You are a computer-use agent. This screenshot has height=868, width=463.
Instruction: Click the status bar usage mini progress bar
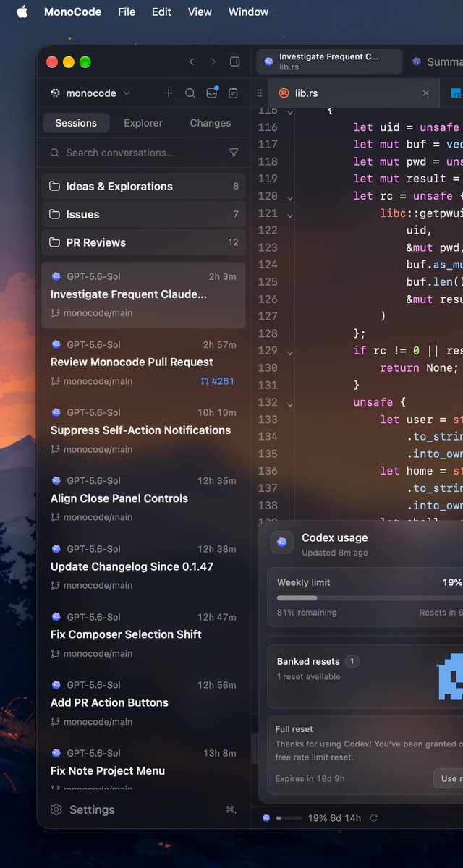tap(289, 818)
